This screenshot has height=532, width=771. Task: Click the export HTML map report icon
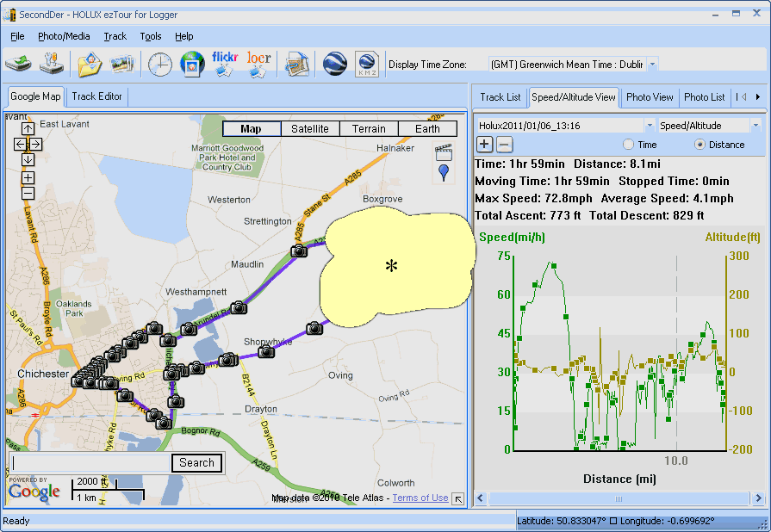pos(297,64)
